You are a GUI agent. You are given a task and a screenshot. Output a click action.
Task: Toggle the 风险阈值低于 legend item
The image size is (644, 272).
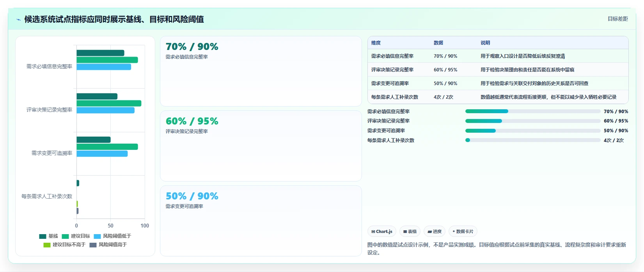click(x=112, y=236)
